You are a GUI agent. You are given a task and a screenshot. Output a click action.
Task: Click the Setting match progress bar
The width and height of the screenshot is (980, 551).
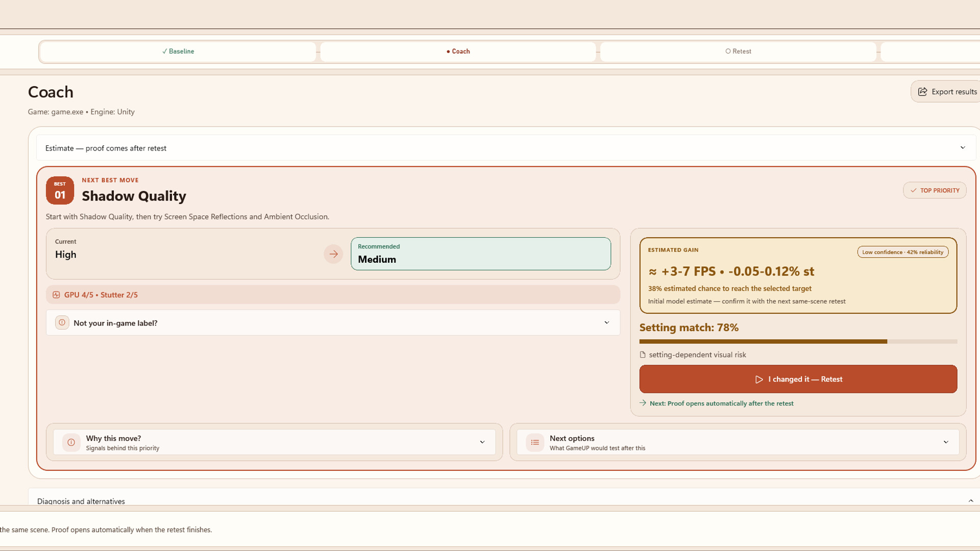(x=798, y=342)
